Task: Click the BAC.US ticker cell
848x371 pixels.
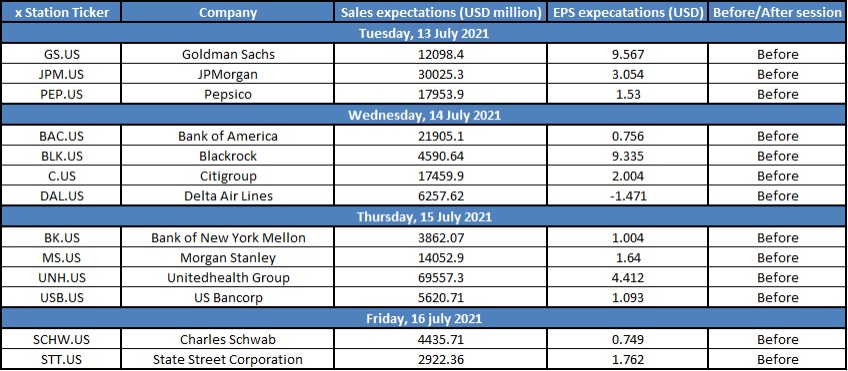Action: pyautogui.click(x=61, y=136)
